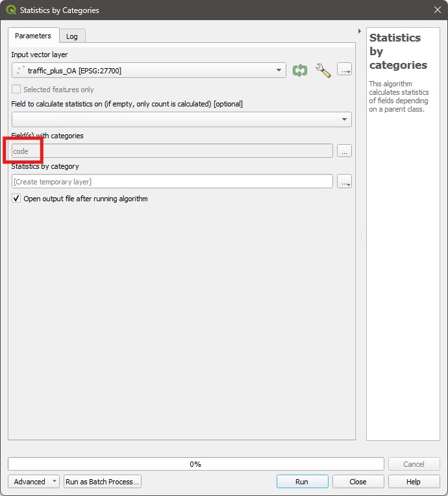Close the Statistics by Categories window
The height and width of the screenshot is (496, 448).
pos(438,10)
